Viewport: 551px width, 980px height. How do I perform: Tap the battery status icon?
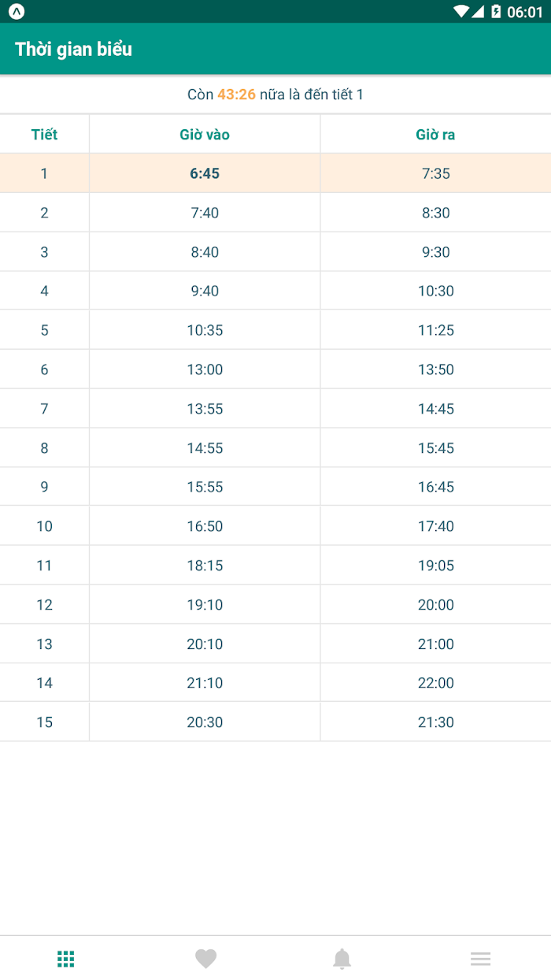click(x=496, y=11)
